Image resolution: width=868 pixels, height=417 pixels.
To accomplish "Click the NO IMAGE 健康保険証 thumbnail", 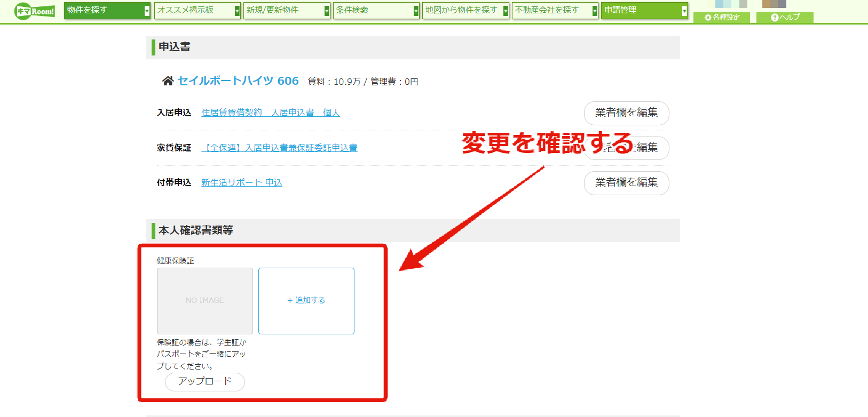I will point(205,301).
